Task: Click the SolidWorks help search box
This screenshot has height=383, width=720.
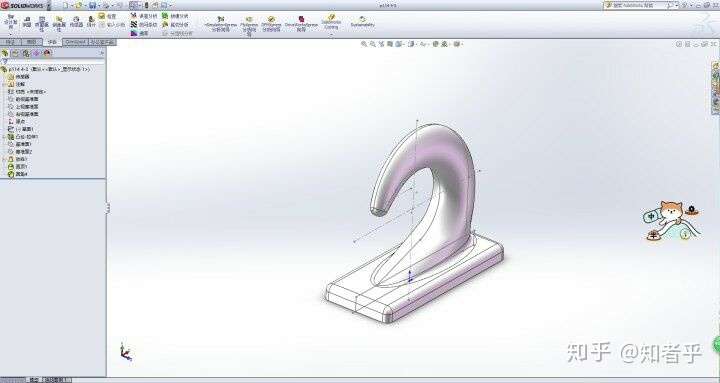Action: point(641,5)
